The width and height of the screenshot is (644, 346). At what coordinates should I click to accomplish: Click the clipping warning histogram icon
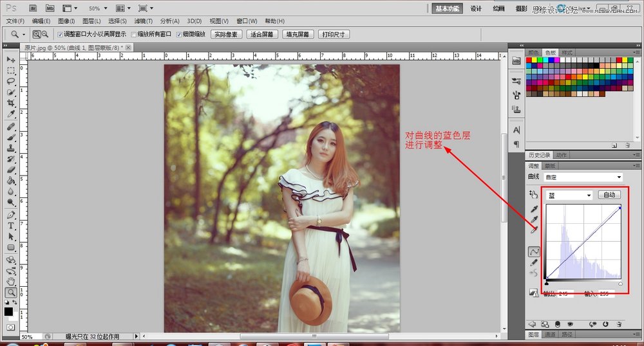(x=533, y=293)
